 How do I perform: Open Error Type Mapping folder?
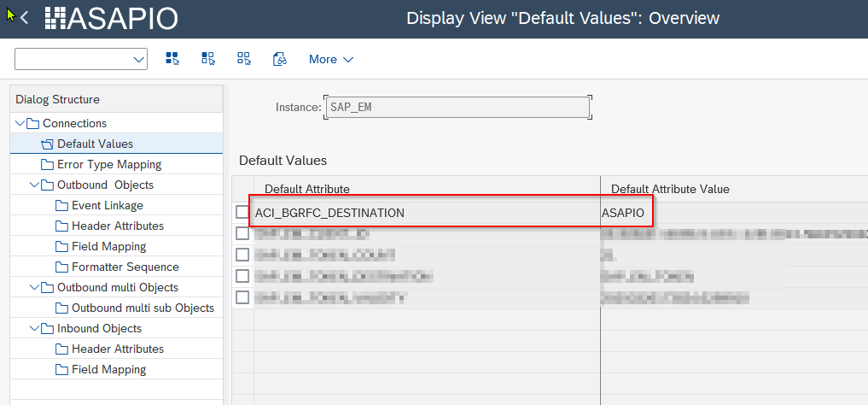108,164
